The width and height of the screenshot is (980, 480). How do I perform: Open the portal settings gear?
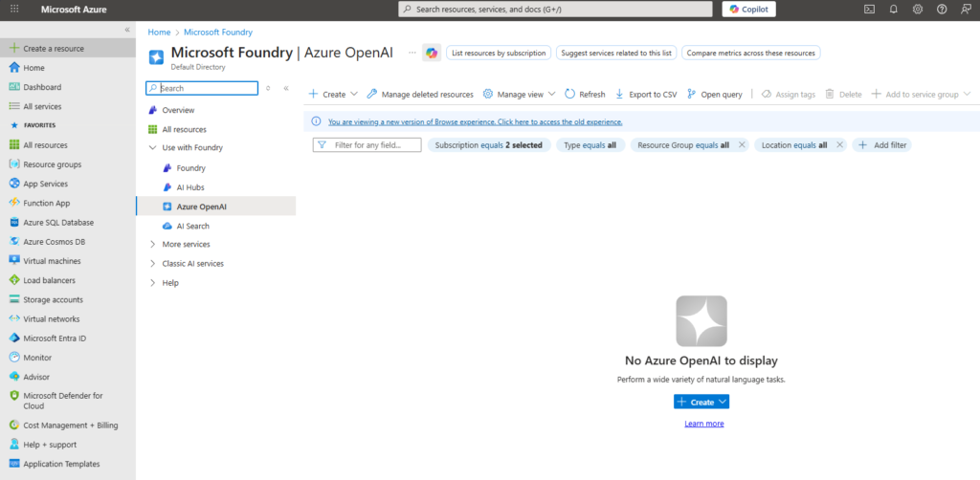click(917, 9)
